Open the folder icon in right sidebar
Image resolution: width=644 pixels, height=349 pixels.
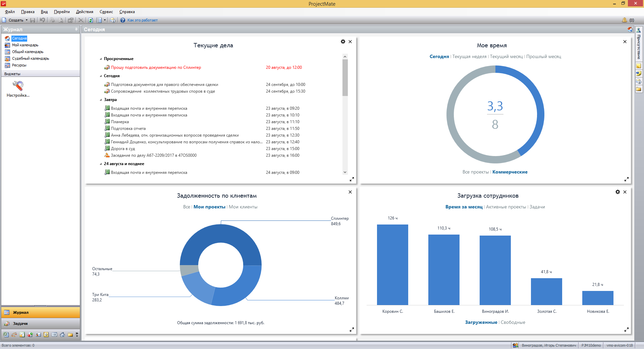(x=639, y=89)
